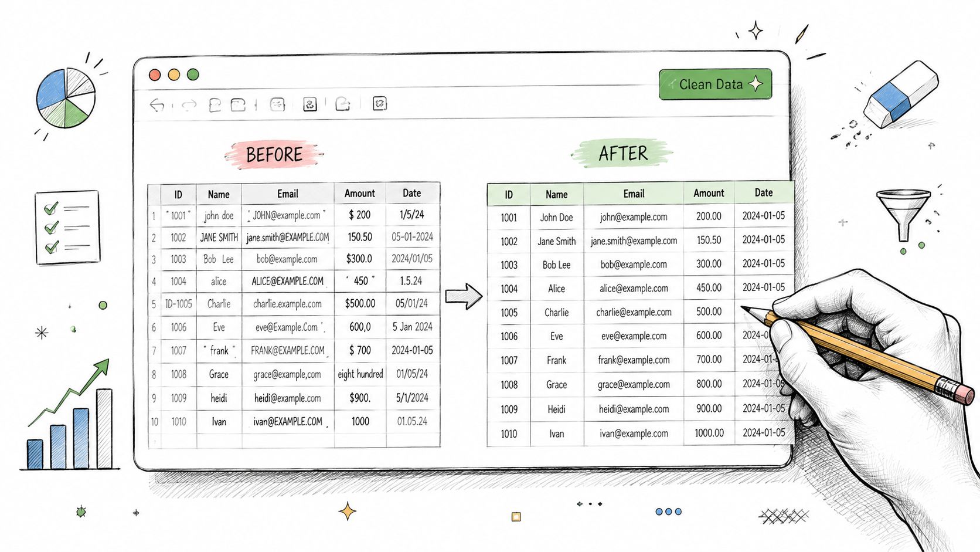Click the green AFTER label
The image size is (980, 552).
(x=622, y=154)
